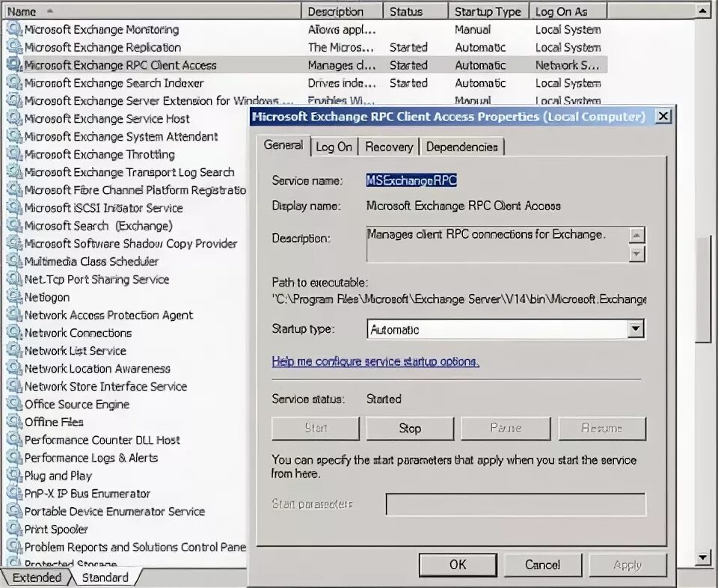The image size is (718, 588).
Task: Select Microsoft Fibre Channel Platform Registration row
Action: click(127, 191)
